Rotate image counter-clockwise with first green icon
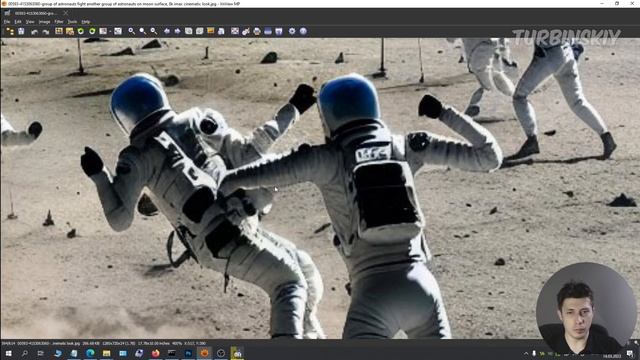 [x=81, y=31]
